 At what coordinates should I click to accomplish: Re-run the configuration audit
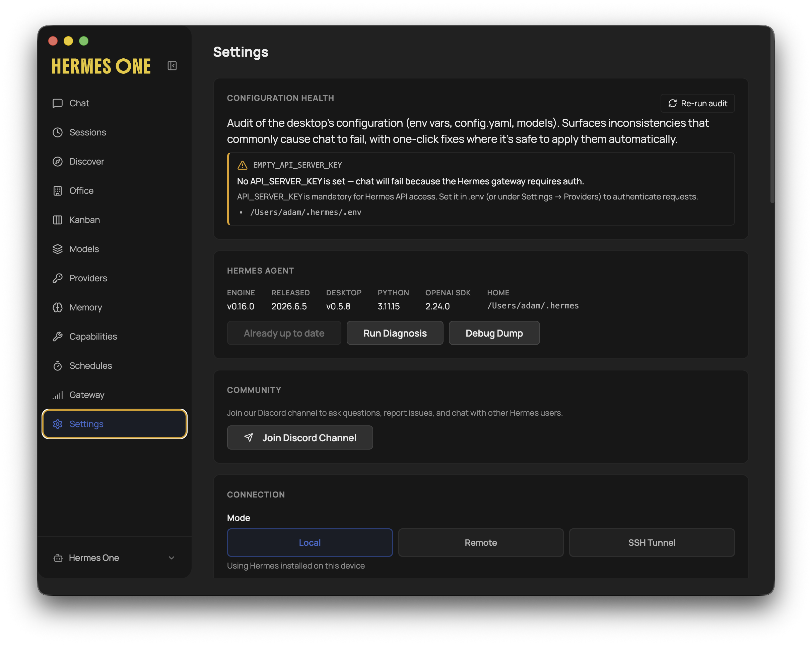(x=697, y=103)
